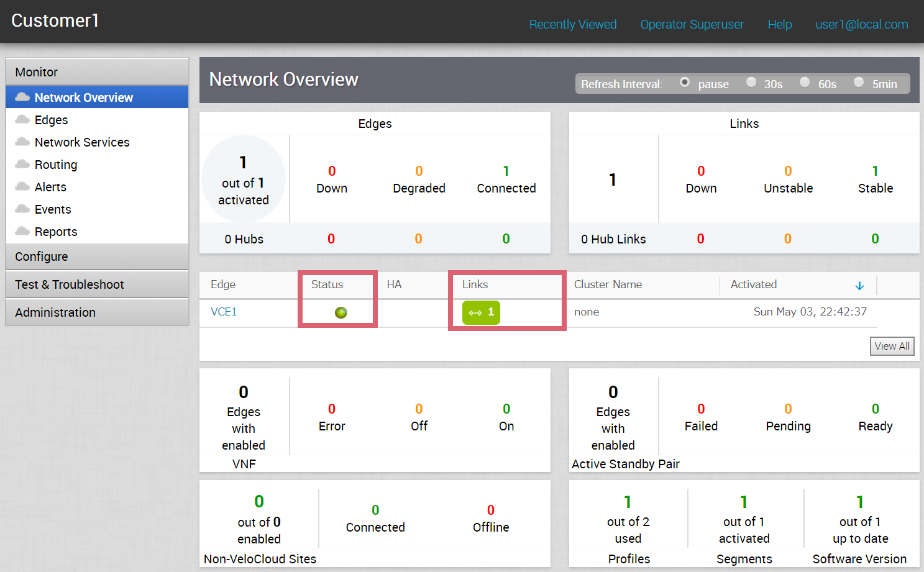Click the cloud icon beside Alerts
Screen dimensions: 924x572
tap(23, 186)
